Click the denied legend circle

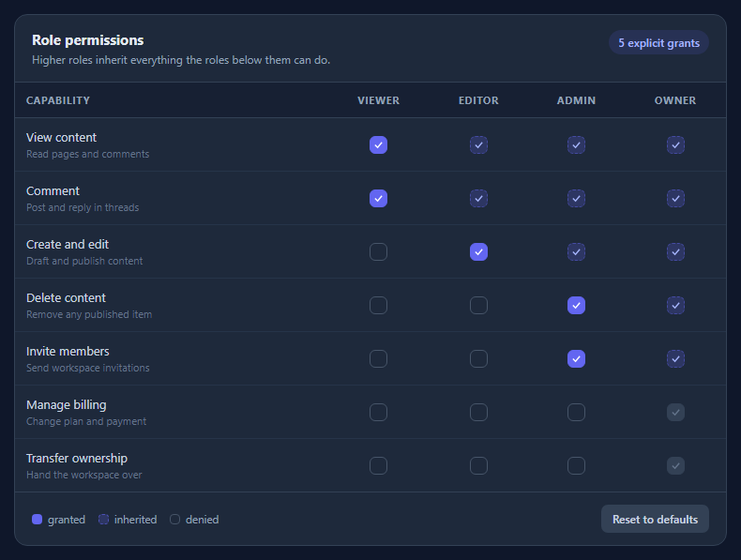174,520
